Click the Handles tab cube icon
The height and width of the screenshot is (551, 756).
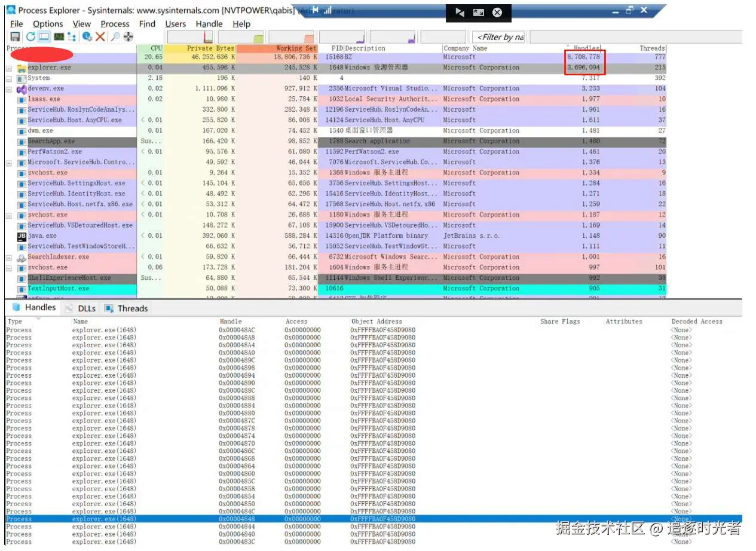coord(16,307)
